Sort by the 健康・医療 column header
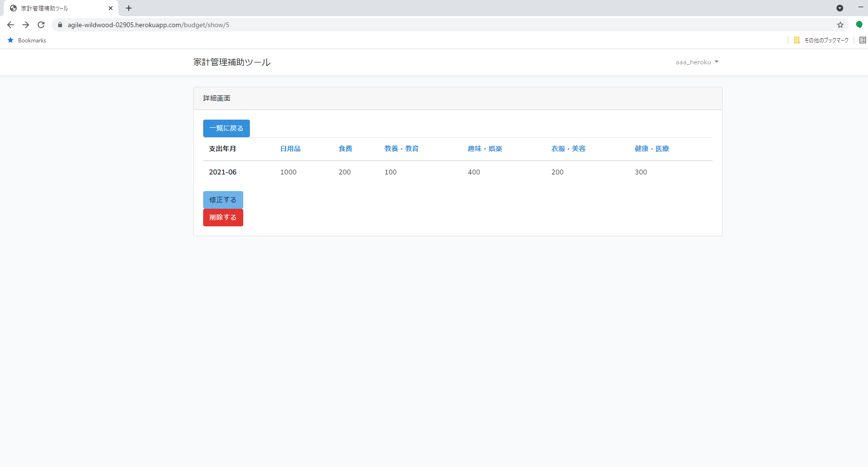The height and width of the screenshot is (467, 868). coord(652,149)
